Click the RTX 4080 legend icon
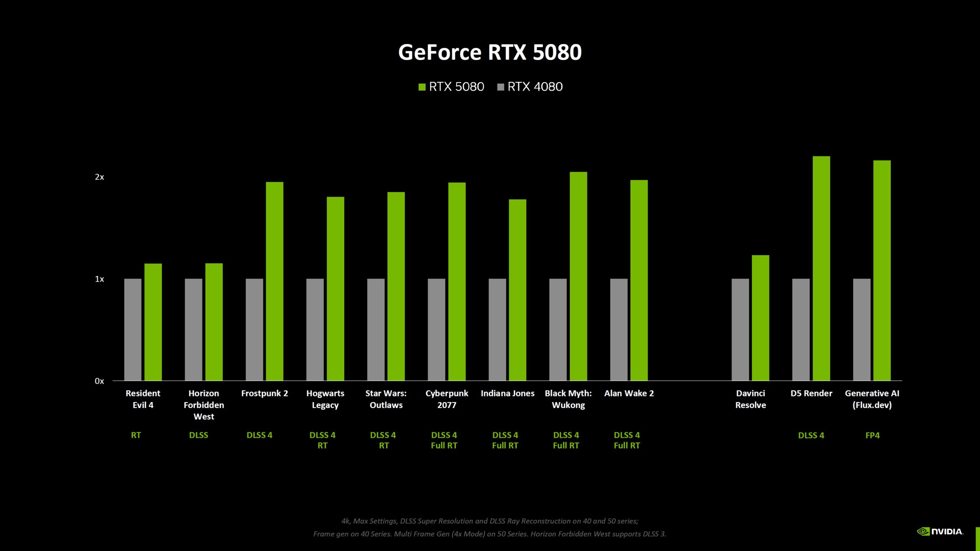The height and width of the screenshot is (551, 980). pos(513,87)
